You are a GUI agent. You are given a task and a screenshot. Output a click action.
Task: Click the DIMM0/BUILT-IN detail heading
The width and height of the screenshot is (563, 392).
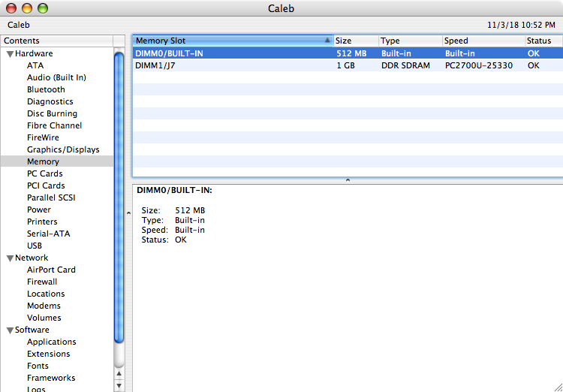174,191
